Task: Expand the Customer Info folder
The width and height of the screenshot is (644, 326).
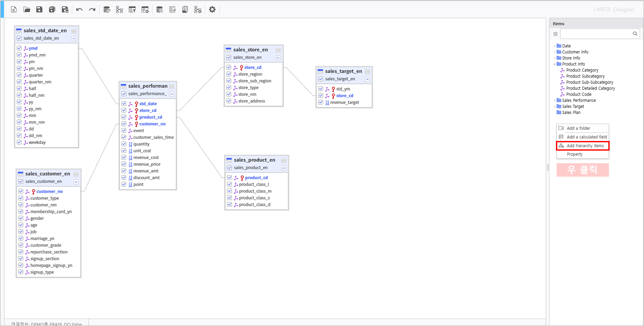Action: [x=555, y=52]
